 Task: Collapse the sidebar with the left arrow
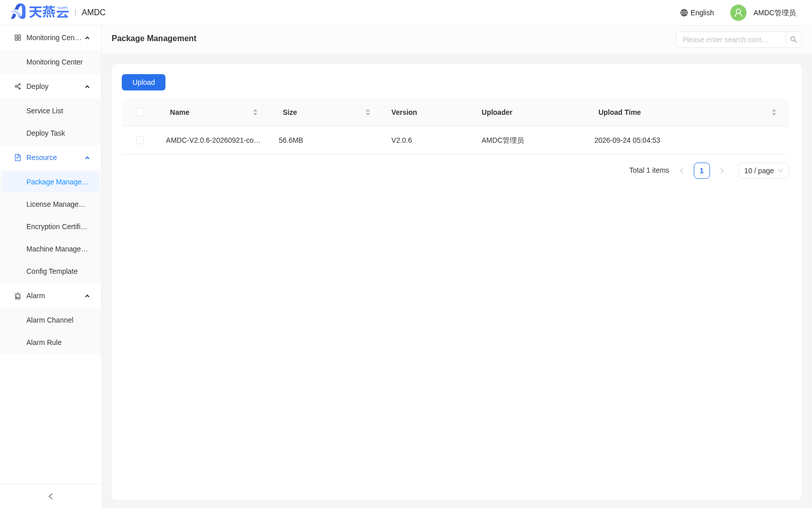coord(51,496)
